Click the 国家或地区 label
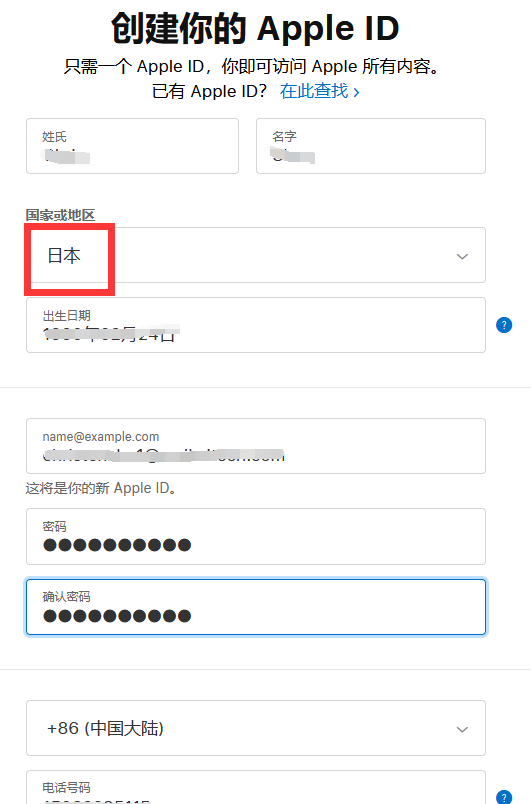This screenshot has height=804, width=531. pos(60,215)
